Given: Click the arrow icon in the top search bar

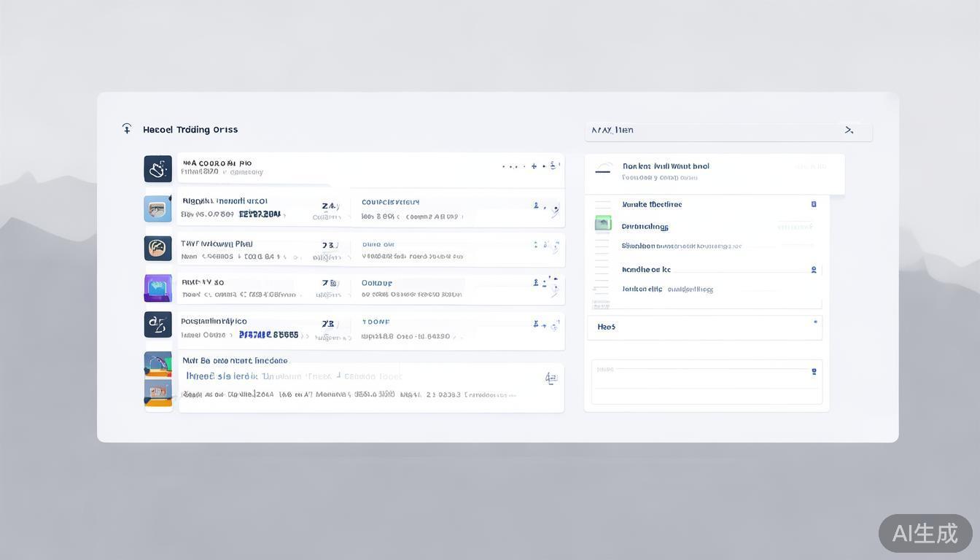Looking at the screenshot, I should click(x=849, y=131).
